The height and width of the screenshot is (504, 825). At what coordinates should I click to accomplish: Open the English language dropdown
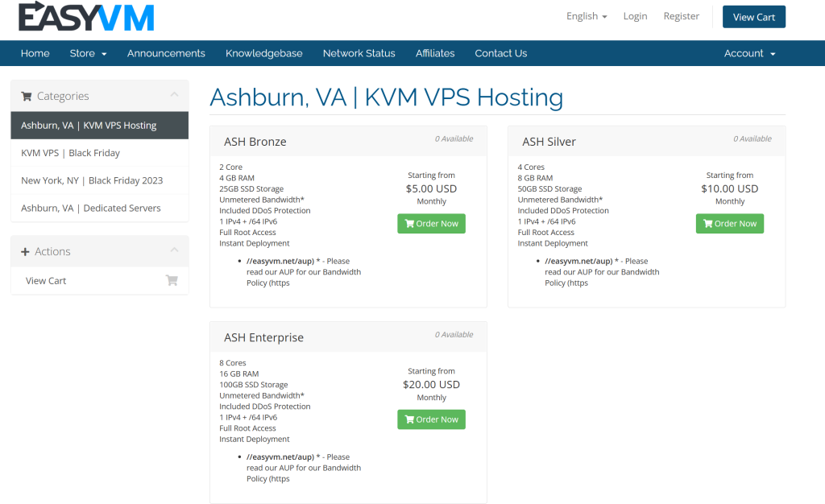(x=587, y=16)
